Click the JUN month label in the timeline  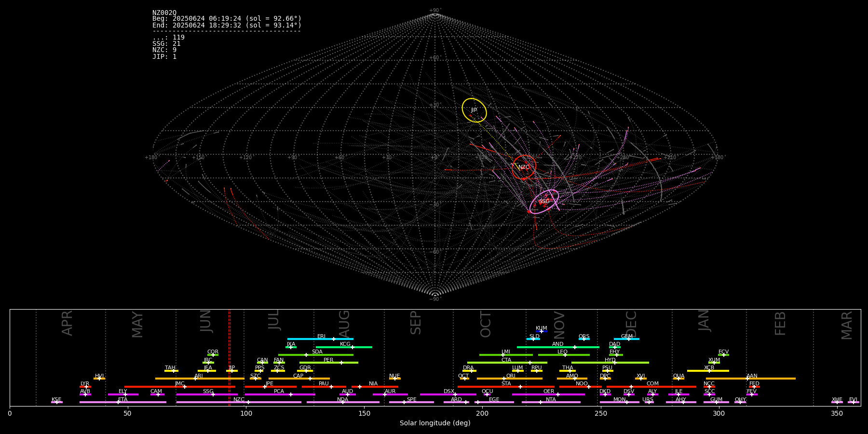click(x=206, y=321)
